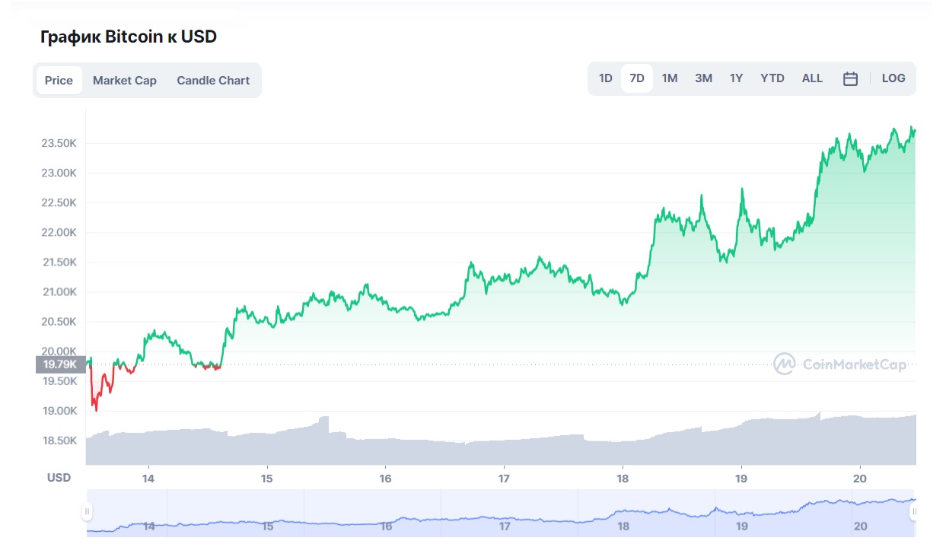This screenshot has width=946, height=560.
Task: Switch chart to 1M period
Action: pyautogui.click(x=670, y=78)
